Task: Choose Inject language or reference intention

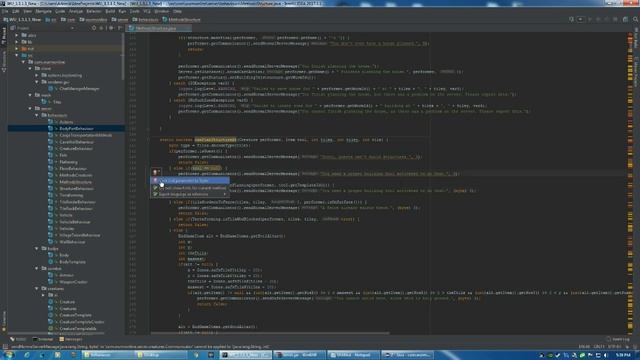Action: pyautogui.click(x=190, y=194)
